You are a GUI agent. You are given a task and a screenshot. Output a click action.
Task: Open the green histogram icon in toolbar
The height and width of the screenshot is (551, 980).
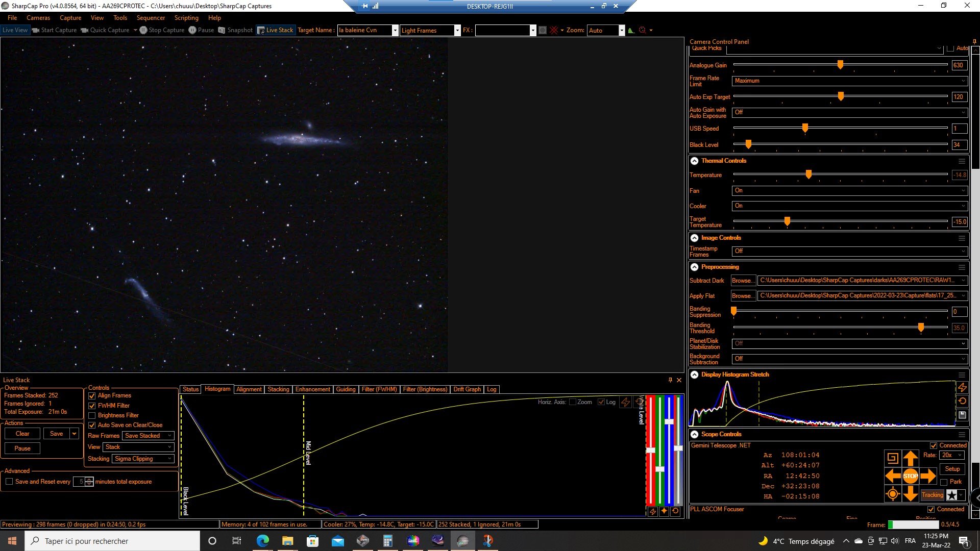point(631,30)
